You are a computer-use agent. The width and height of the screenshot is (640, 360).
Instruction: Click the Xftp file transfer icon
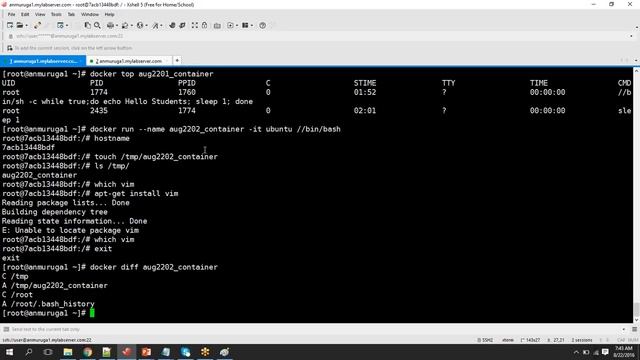[x=172, y=25]
